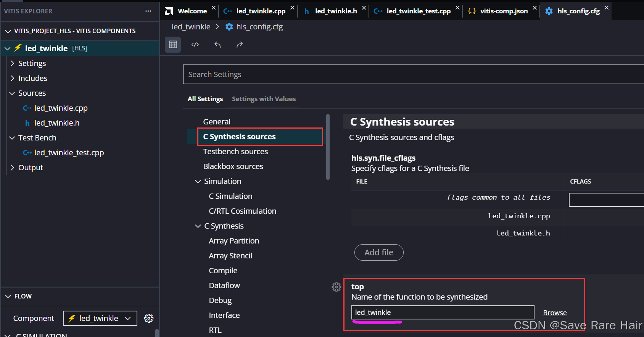Collapse the Test Bench tree node

[12, 138]
